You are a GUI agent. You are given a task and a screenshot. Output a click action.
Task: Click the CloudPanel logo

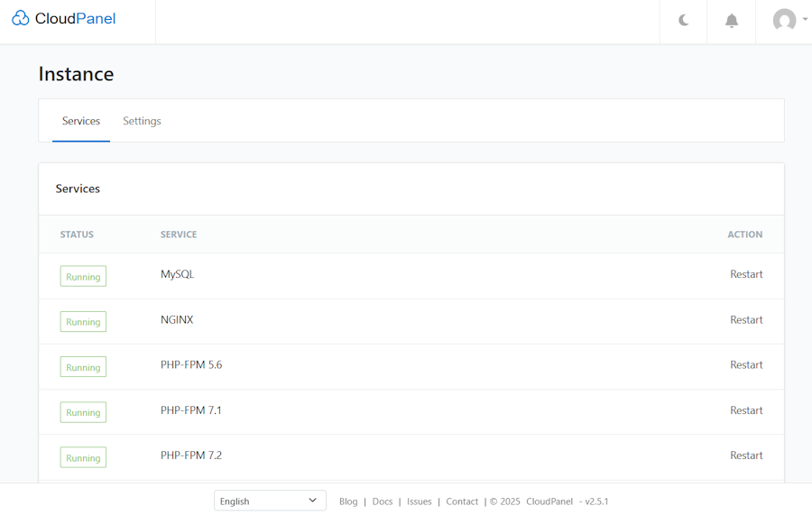[x=64, y=19]
